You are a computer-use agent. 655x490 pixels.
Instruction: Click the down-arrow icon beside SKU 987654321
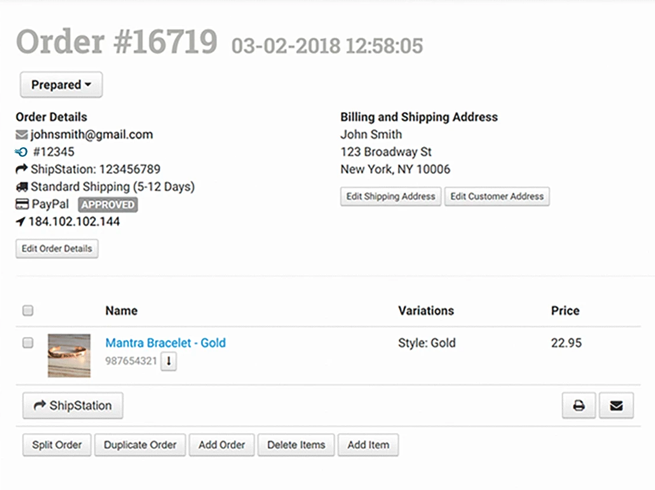(x=169, y=361)
